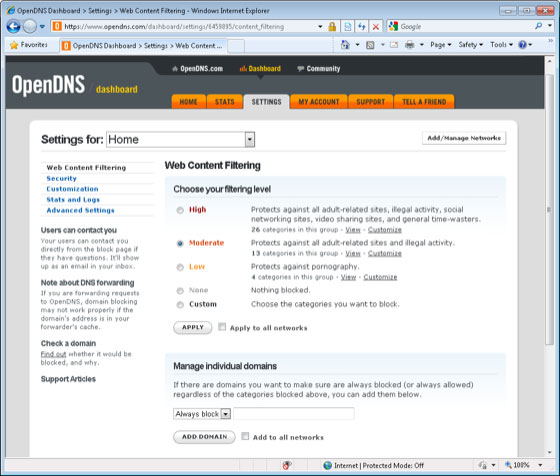Image resolution: width=560 pixels, height=476 pixels.
Task: Open the new blank tab button
Action: point(236,46)
